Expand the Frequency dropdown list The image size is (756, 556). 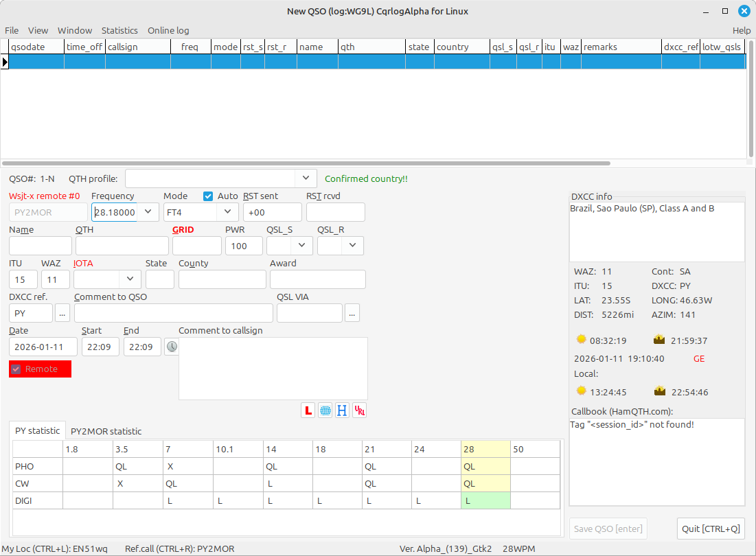click(x=148, y=212)
